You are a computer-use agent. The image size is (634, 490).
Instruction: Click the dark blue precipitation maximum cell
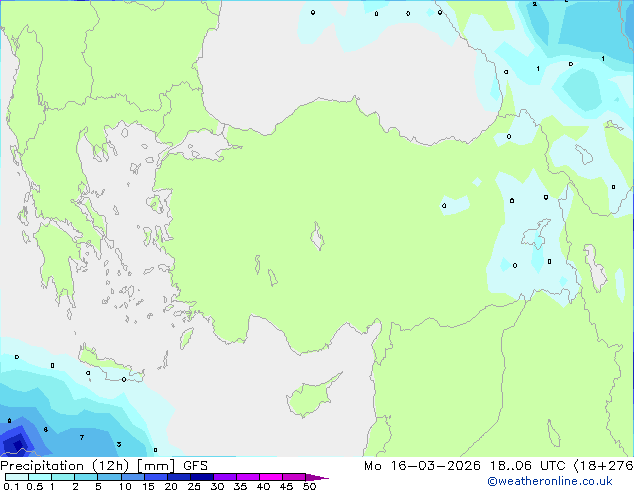click(18, 445)
